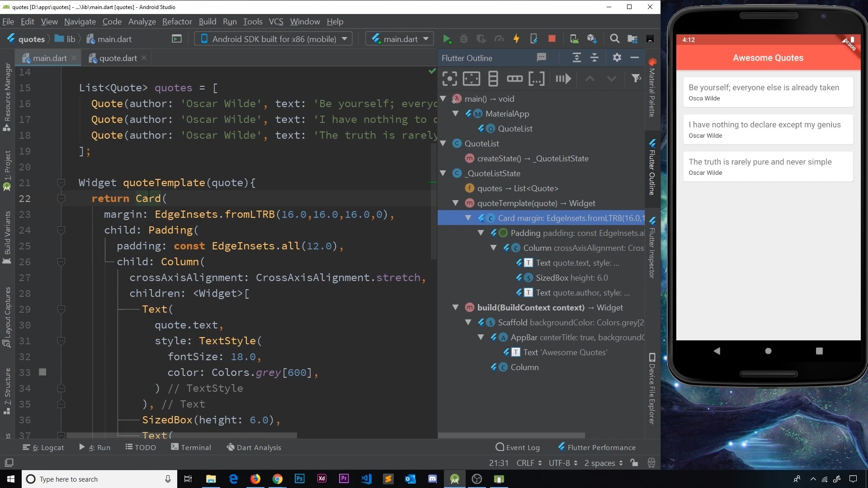Open the device selector dropdown
868x488 pixels.
coord(274,39)
